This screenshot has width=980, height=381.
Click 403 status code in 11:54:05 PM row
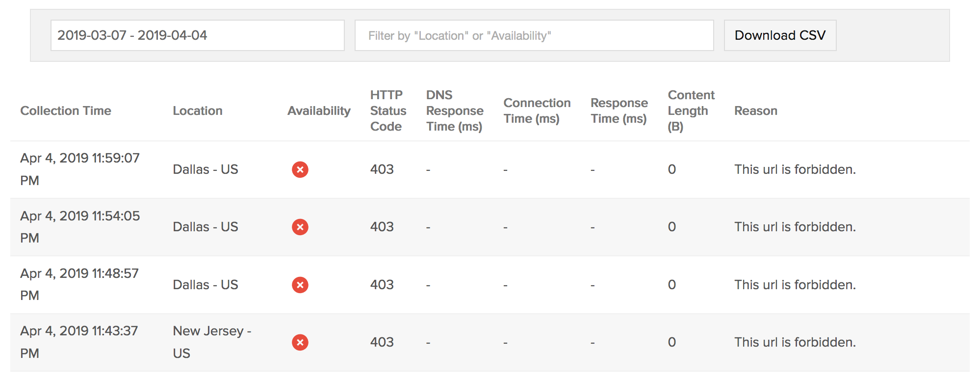pos(382,227)
